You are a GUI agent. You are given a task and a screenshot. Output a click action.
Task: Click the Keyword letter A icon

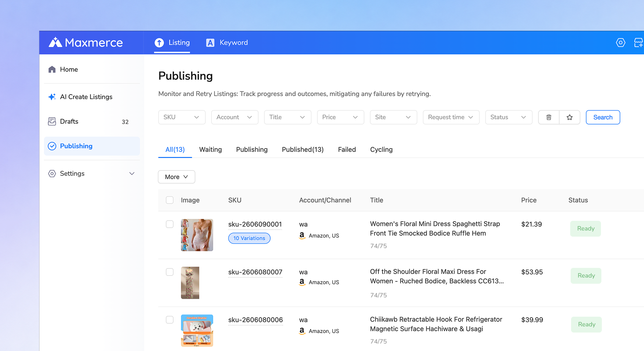point(210,43)
